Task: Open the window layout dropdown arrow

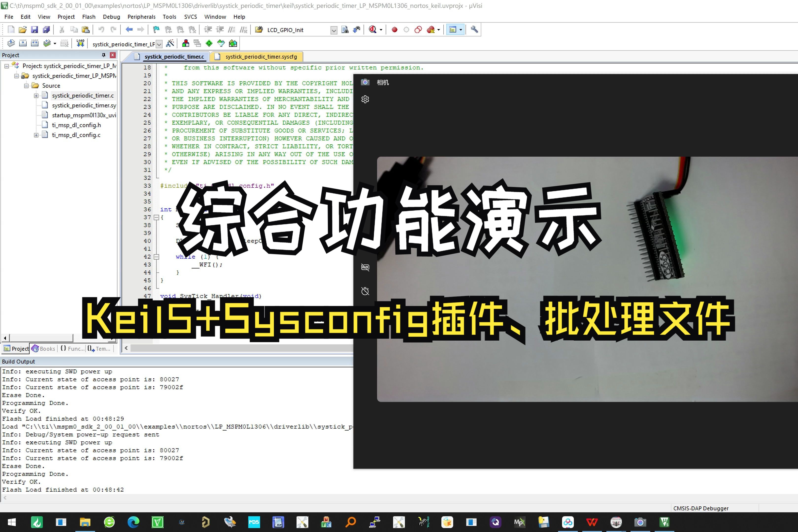Action: [x=461, y=30]
